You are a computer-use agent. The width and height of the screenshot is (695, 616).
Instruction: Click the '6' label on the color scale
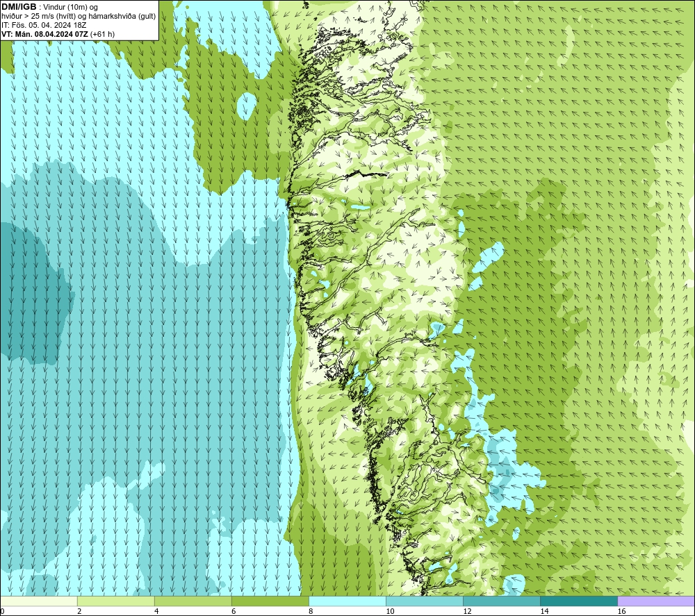click(234, 611)
